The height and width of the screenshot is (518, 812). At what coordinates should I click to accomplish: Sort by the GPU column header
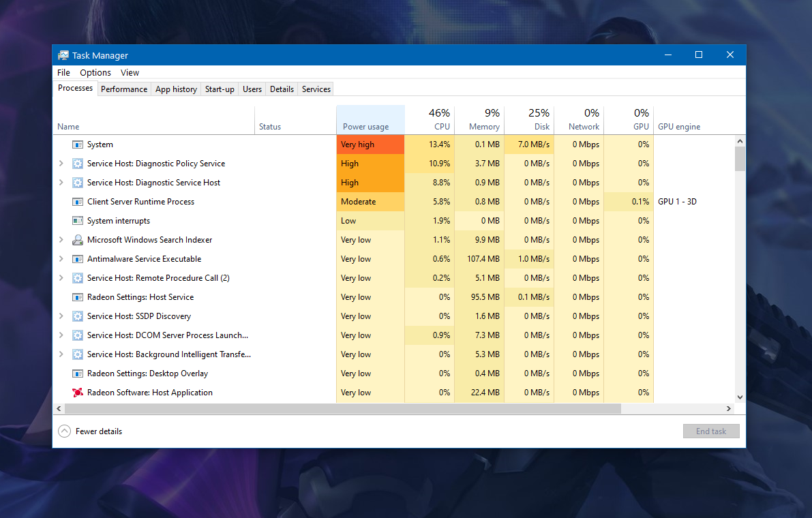pos(628,120)
